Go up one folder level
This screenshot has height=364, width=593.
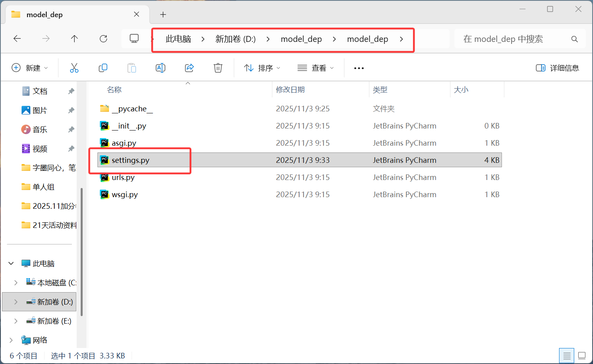74,39
